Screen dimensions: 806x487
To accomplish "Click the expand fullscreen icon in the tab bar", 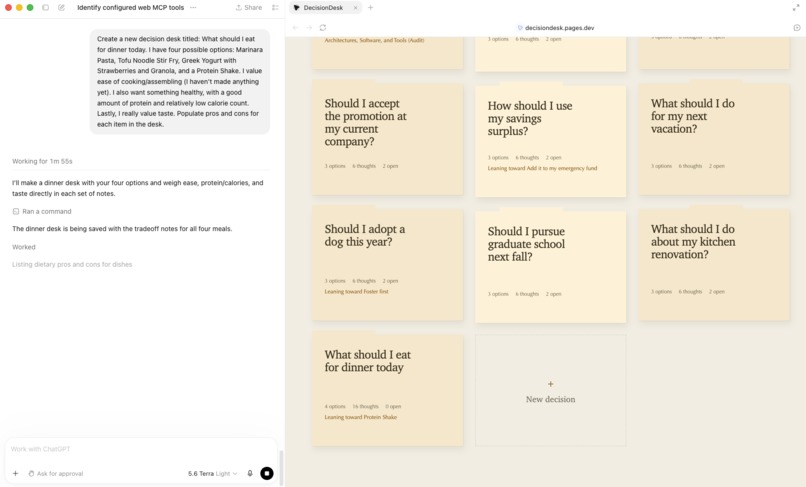I will 796,8.
